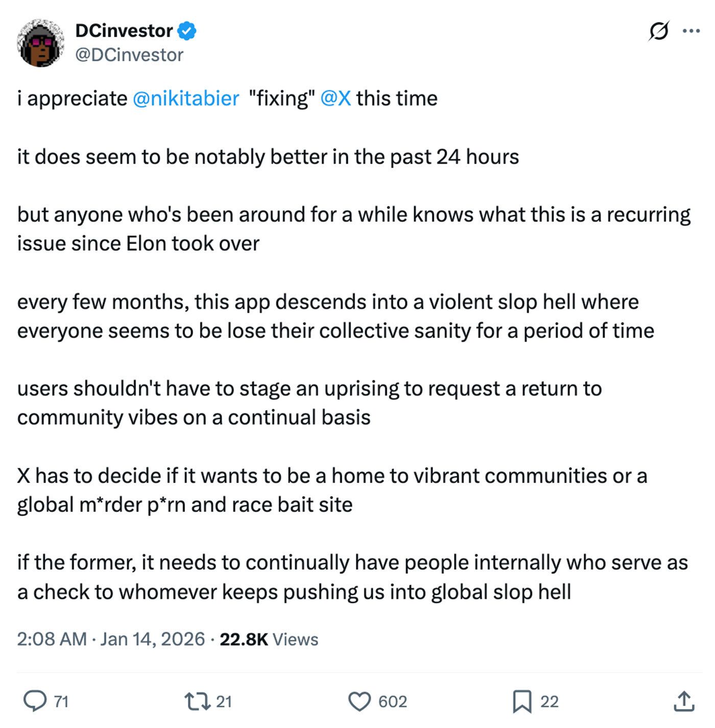Click the 22 bookmarks count

tap(550, 701)
